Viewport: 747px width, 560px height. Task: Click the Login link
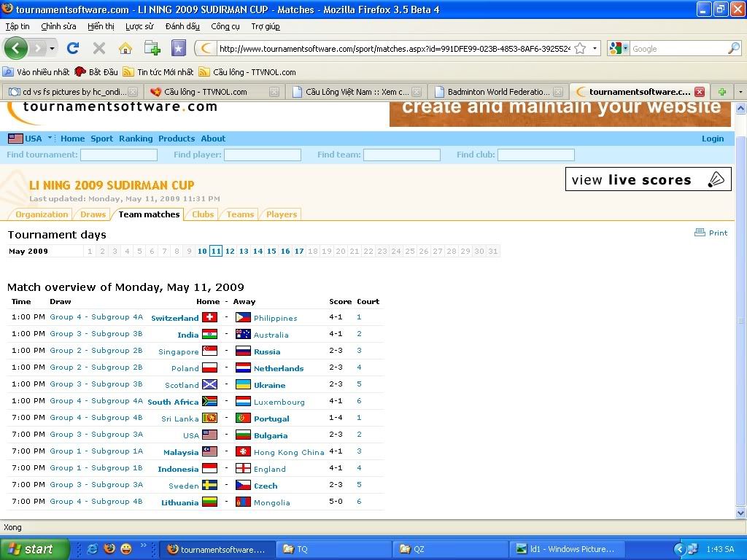pos(713,139)
